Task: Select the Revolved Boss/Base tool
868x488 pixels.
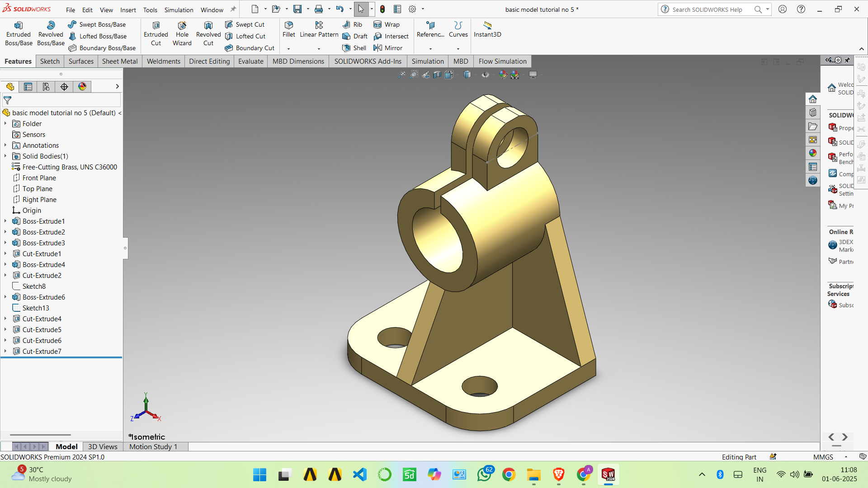Action: tap(51, 34)
